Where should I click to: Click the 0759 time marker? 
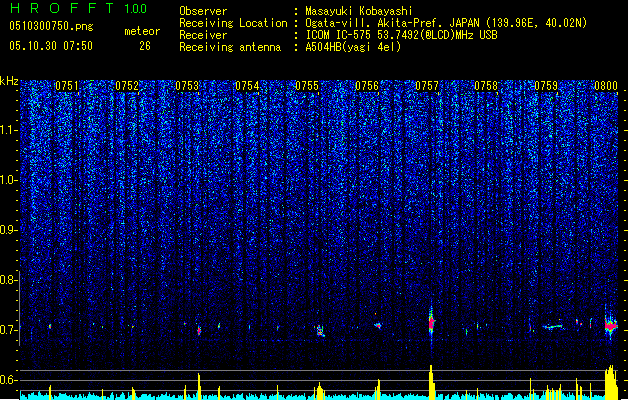tap(546, 86)
